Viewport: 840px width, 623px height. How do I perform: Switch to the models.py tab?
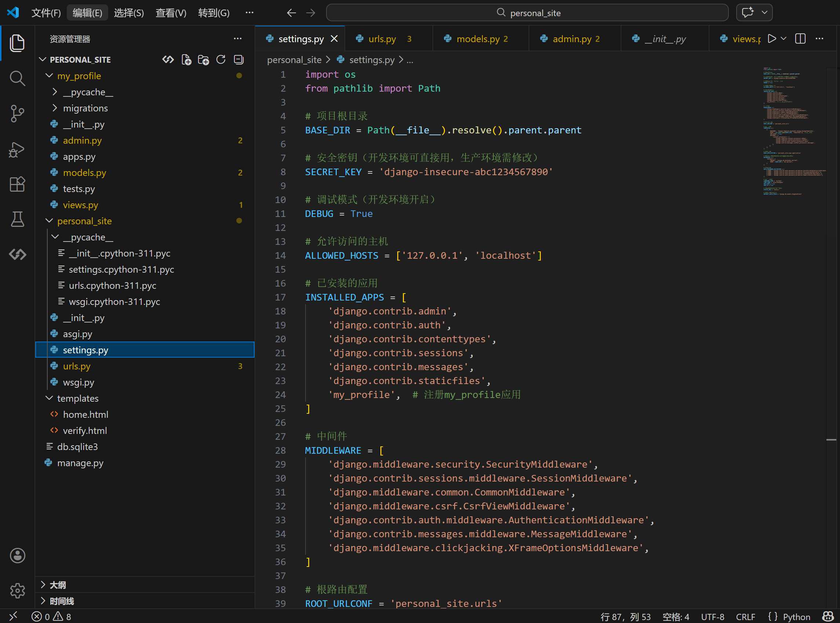[478, 39]
